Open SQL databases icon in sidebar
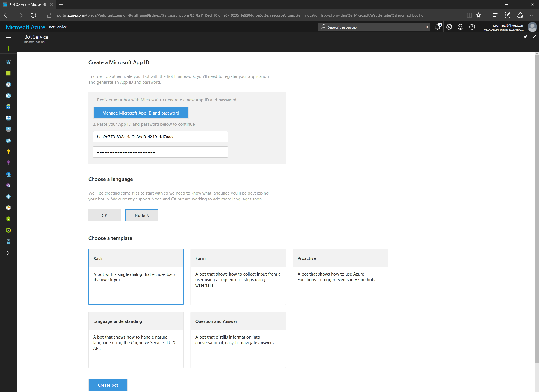The width and height of the screenshot is (539, 392). click(8, 107)
